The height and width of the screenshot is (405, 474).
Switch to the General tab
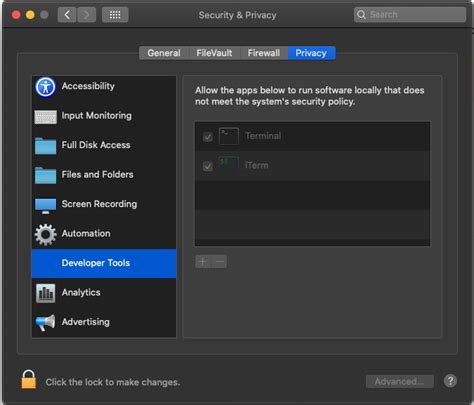pyautogui.click(x=164, y=53)
